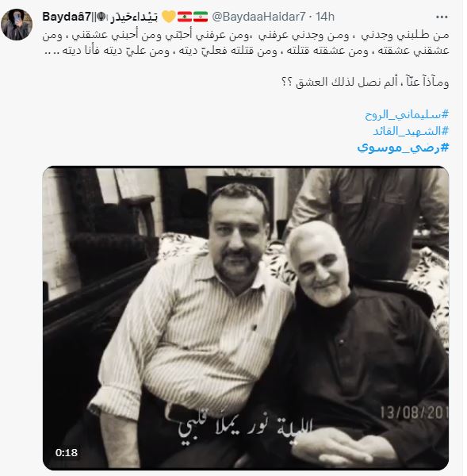This screenshot has height=476, width=467.
Task: Open the bold #رضي_موسوي hashtag
Action: pos(403,148)
